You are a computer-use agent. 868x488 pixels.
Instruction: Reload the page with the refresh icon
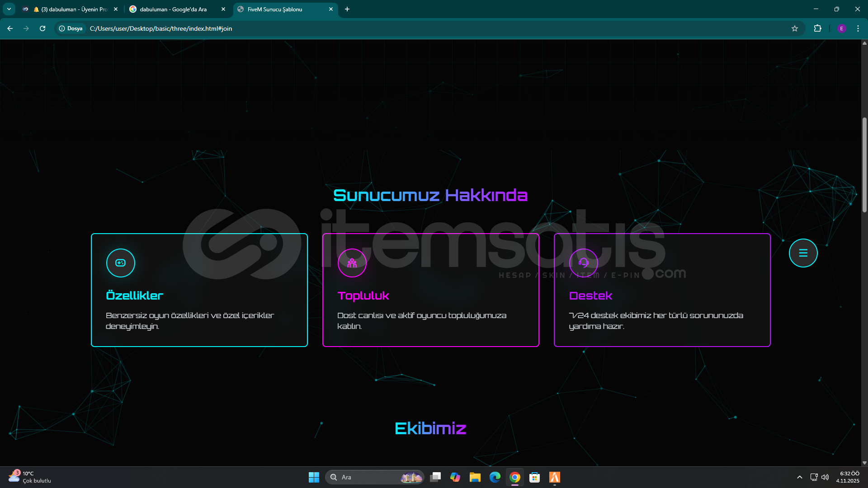(x=42, y=28)
